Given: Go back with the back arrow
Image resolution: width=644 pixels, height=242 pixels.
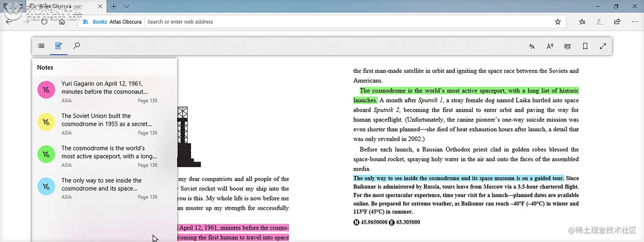Looking at the screenshot, I should pos(9,22).
